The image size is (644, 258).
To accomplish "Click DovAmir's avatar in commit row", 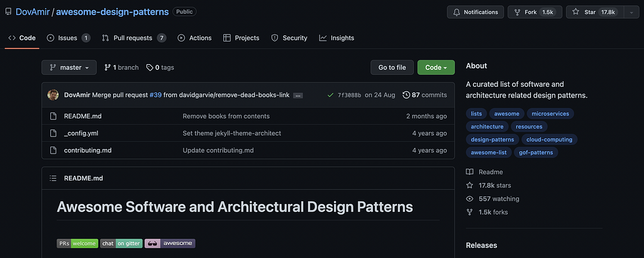I will (53, 95).
